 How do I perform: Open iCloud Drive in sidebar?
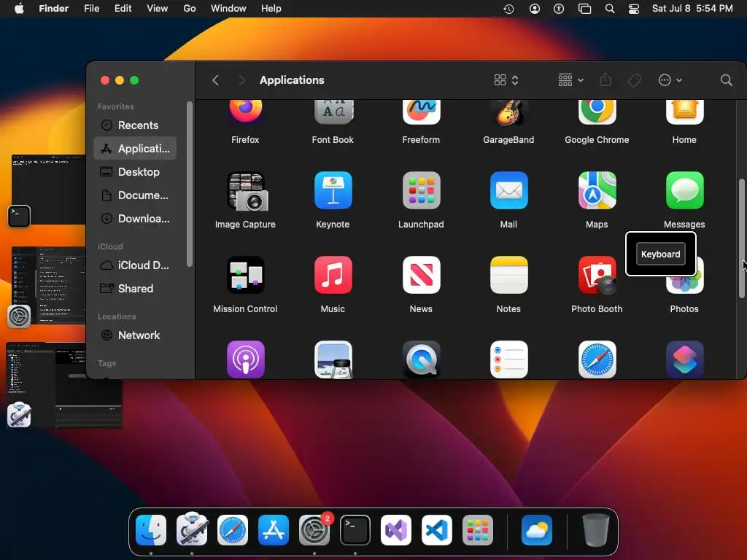(135, 265)
